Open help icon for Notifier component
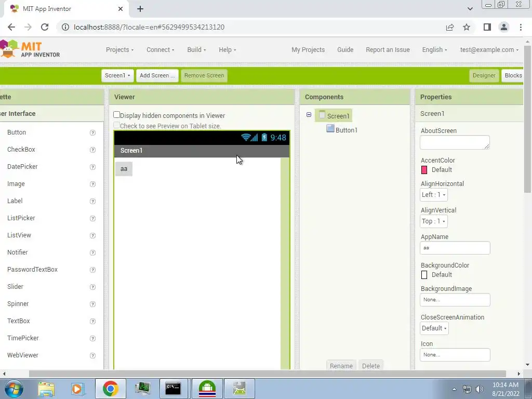This screenshot has width=532, height=399. [x=92, y=252]
